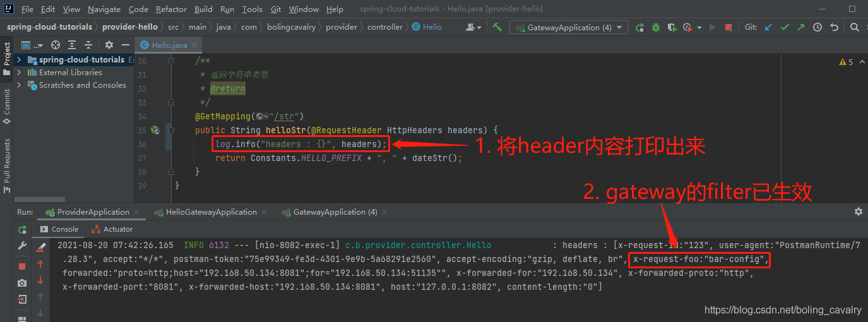The width and height of the screenshot is (868, 322).
Task: Click the Git Update Project blue arrow
Action: pos(768,27)
